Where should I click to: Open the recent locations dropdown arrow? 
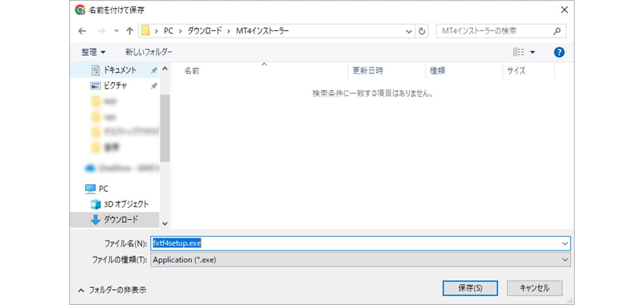pos(116,31)
